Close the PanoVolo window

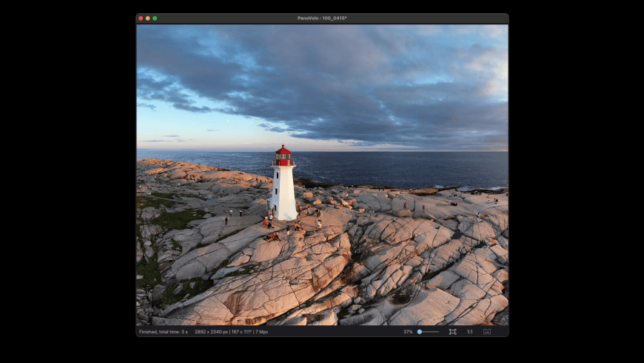(141, 18)
